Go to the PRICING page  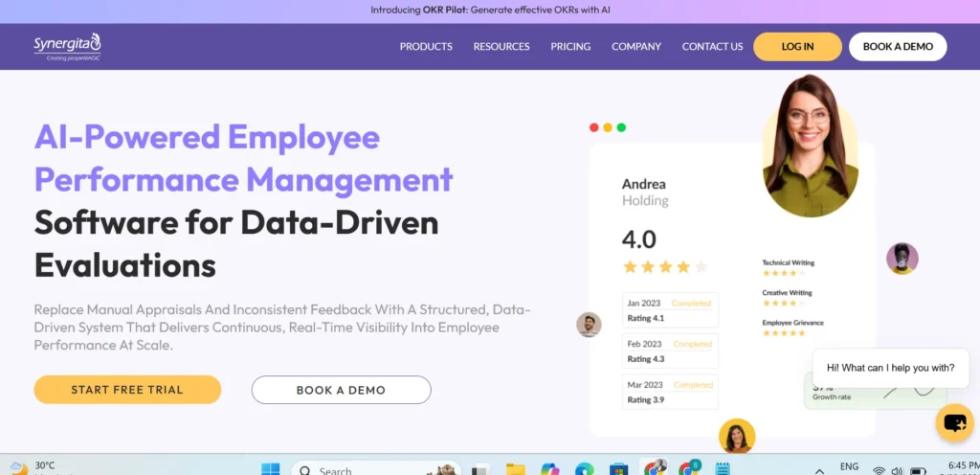(570, 46)
